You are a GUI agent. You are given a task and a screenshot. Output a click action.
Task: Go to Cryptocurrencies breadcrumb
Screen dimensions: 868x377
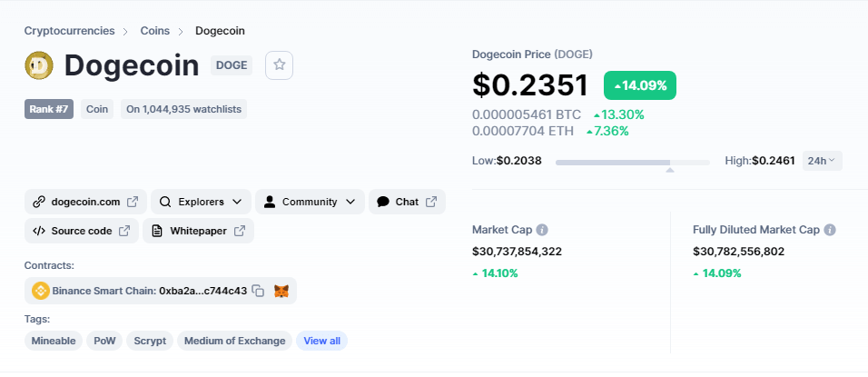[69, 31]
